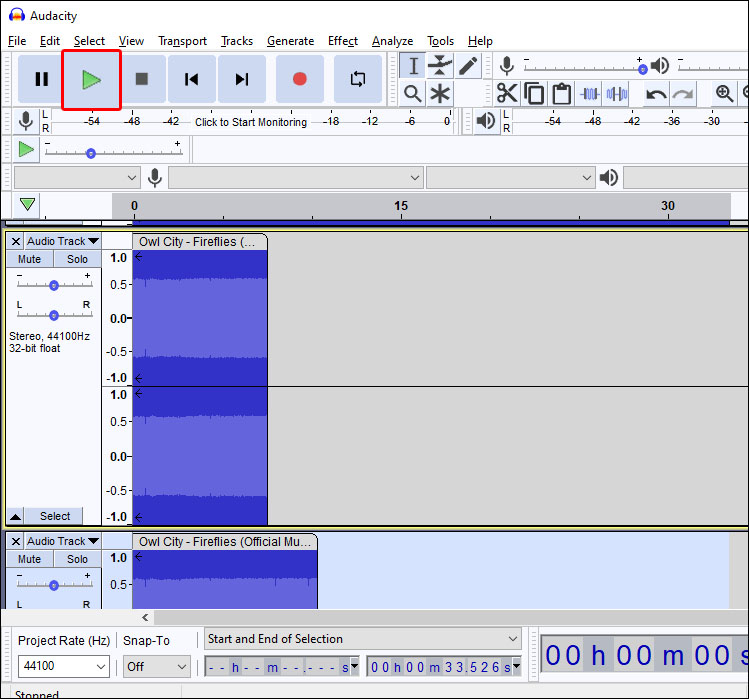The image size is (749, 699).
Task: Click the Undo arrow icon
Action: point(656,94)
